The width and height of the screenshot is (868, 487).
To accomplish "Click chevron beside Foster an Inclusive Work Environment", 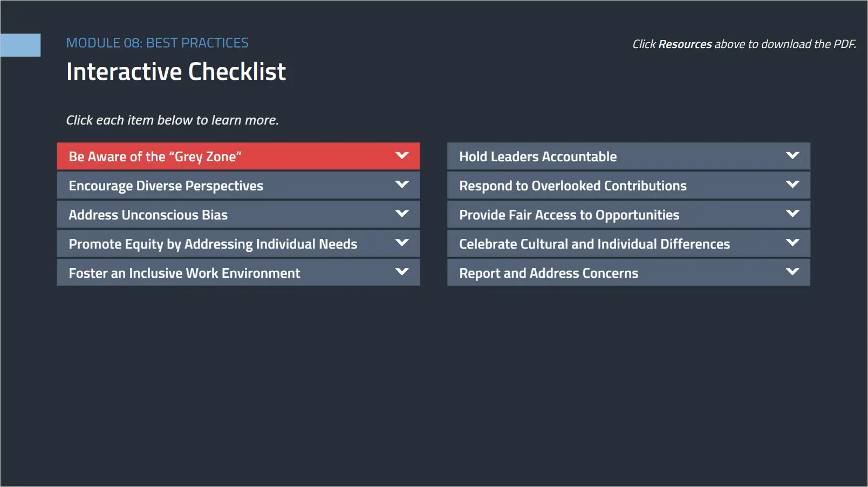I will (x=402, y=272).
